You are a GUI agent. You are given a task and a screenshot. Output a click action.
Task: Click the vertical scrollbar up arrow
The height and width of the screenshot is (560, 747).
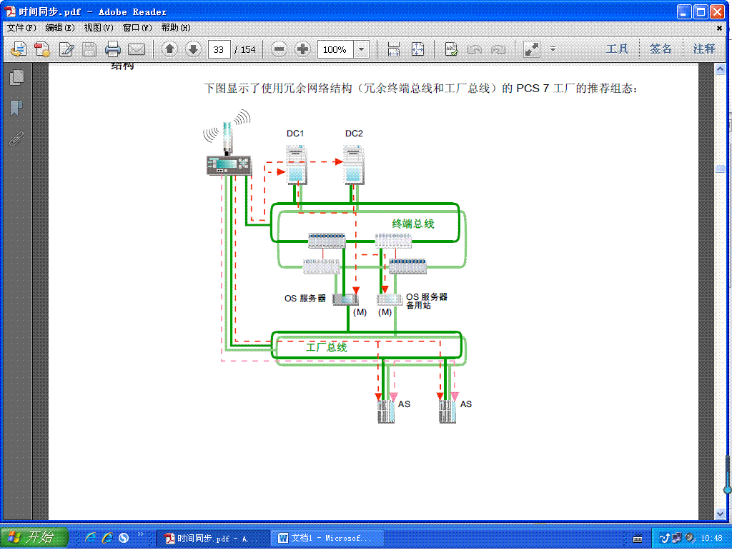[x=720, y=69]
